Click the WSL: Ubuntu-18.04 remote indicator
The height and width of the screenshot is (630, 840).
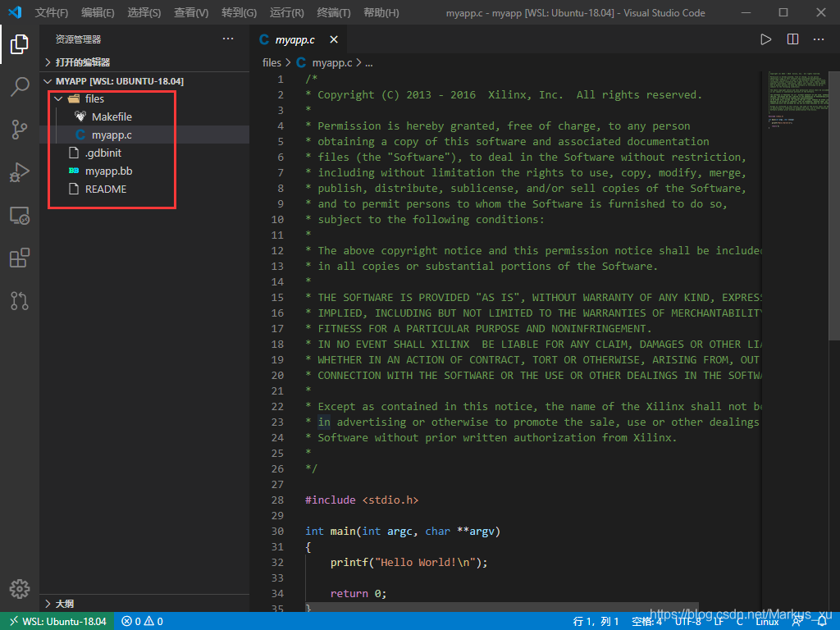(x=57, y=621)
